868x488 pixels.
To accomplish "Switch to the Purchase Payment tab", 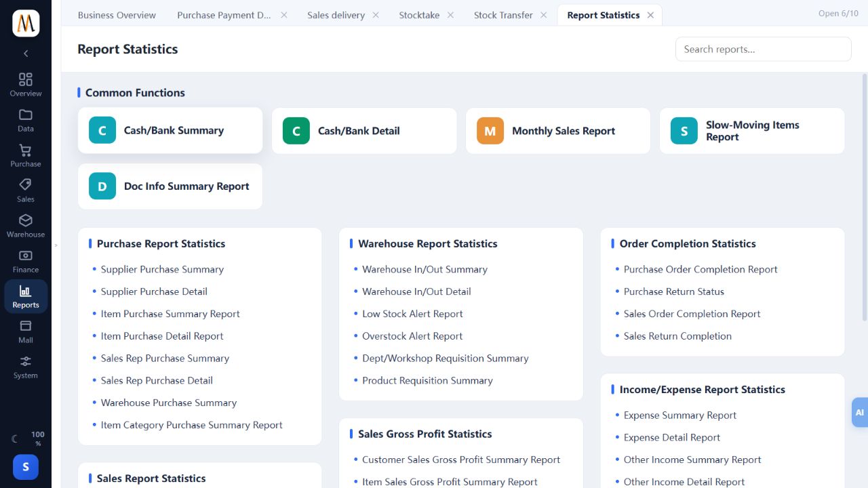I will 224,15.
